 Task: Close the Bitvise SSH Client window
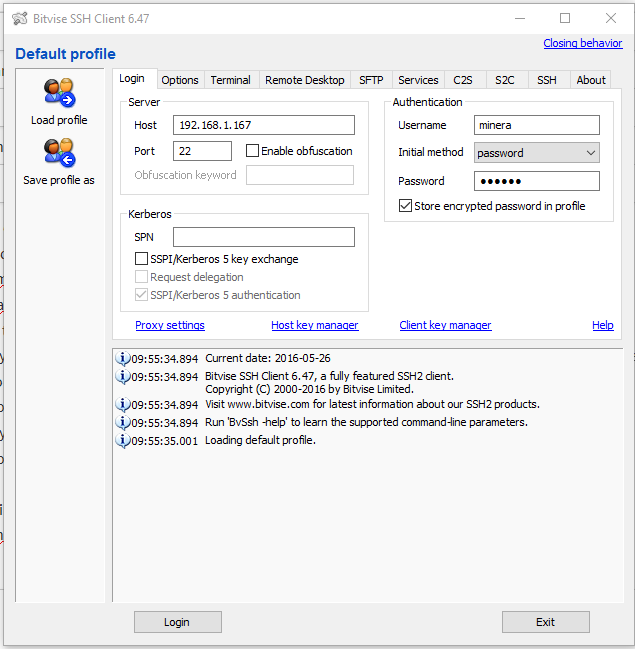pyautogui.click(x=611, y=18)
